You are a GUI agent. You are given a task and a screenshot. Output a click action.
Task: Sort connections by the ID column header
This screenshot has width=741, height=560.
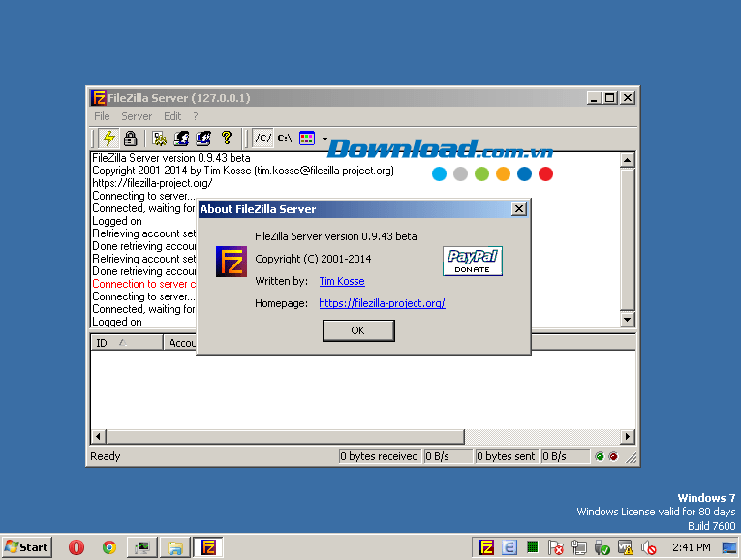[x=127, y=343]
